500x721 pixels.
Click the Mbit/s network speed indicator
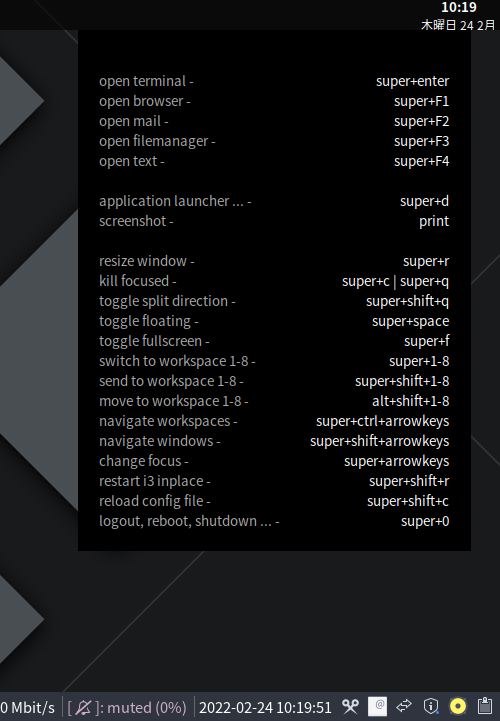point(27,707)
